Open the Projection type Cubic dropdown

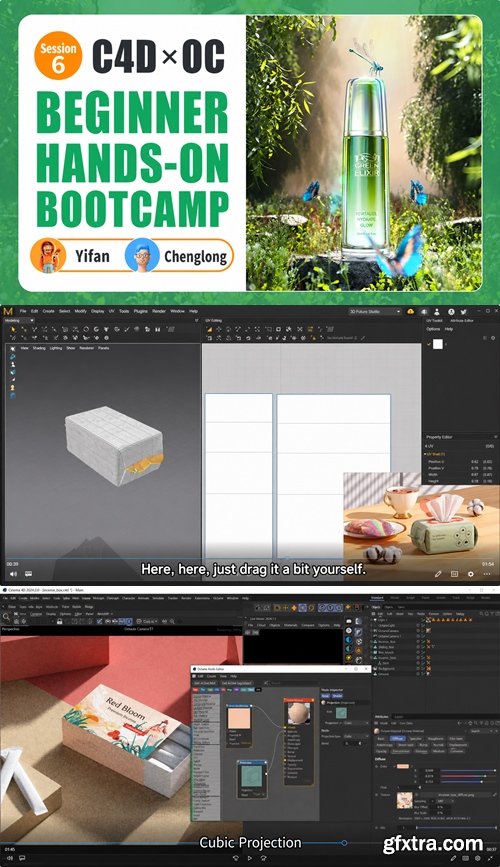356,737
